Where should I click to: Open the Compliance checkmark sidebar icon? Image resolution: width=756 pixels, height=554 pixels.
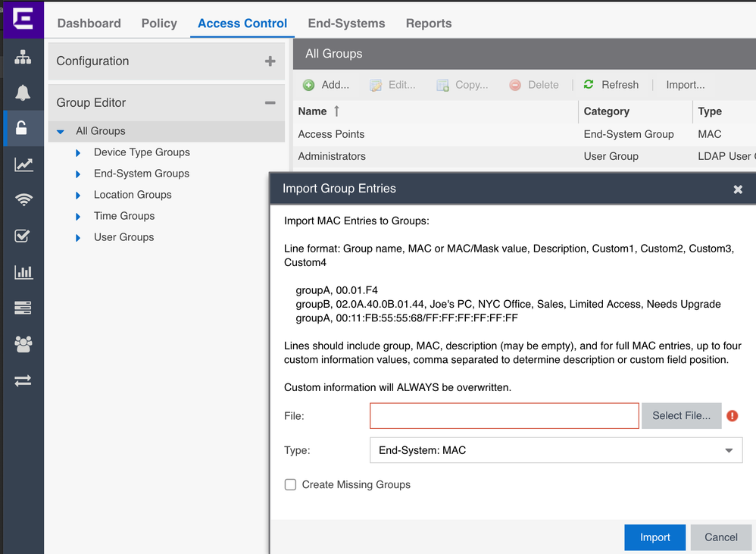(23, 236)
